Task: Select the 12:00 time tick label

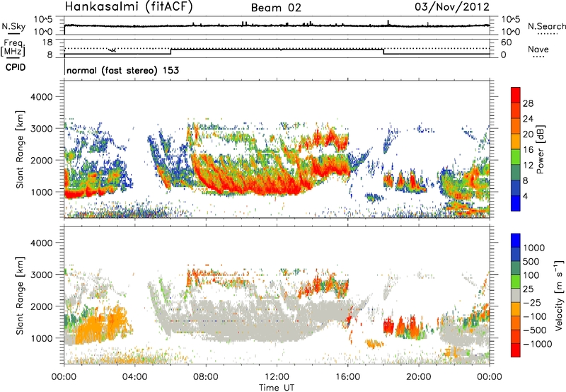Action: pos(277,377)
